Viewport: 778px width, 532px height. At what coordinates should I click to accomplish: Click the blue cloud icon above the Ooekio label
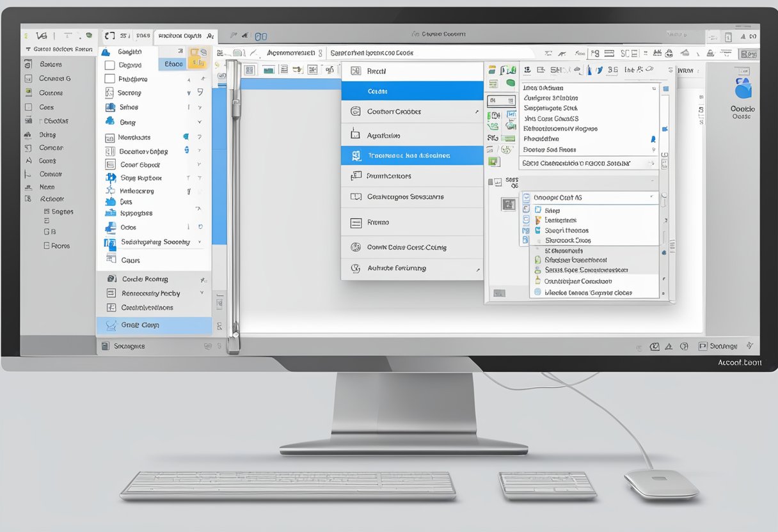tap(743, 88)
